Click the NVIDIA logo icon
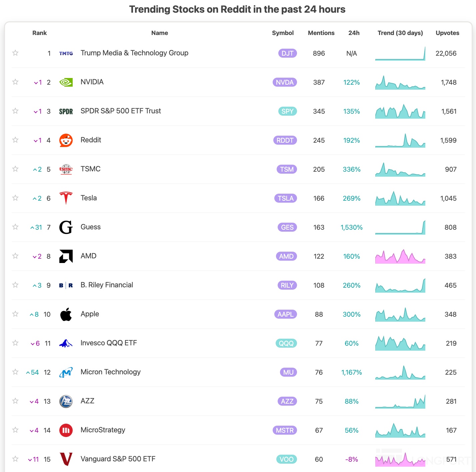Screen dimensions: 476x472 tap(66, 82)
